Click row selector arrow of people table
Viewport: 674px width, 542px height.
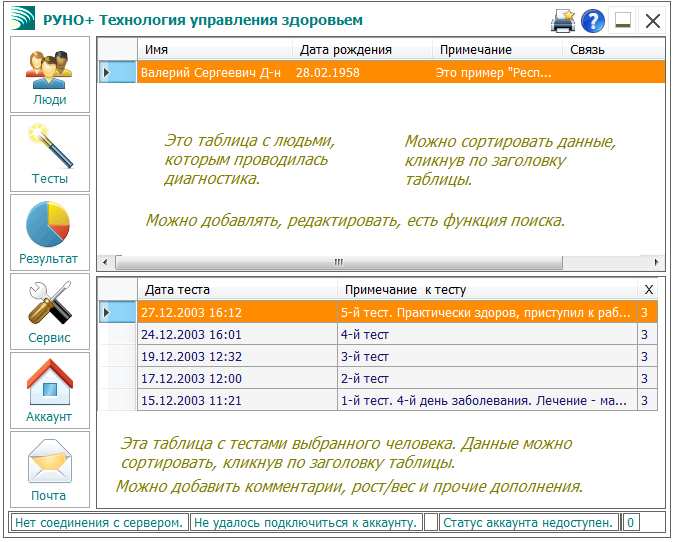117,72
